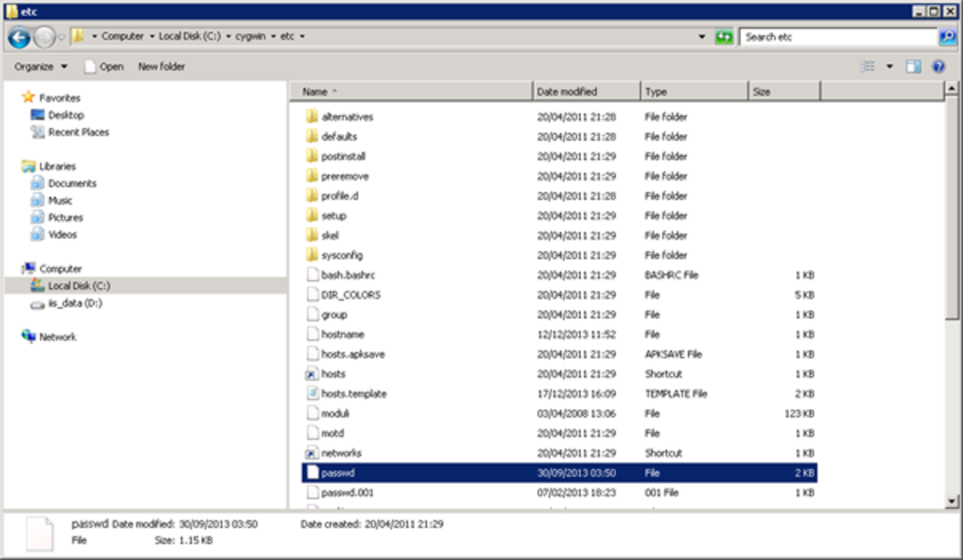Click the Back navigation arrow
Image resolution: width=963 pixels, height=560 pixels.
18,37
